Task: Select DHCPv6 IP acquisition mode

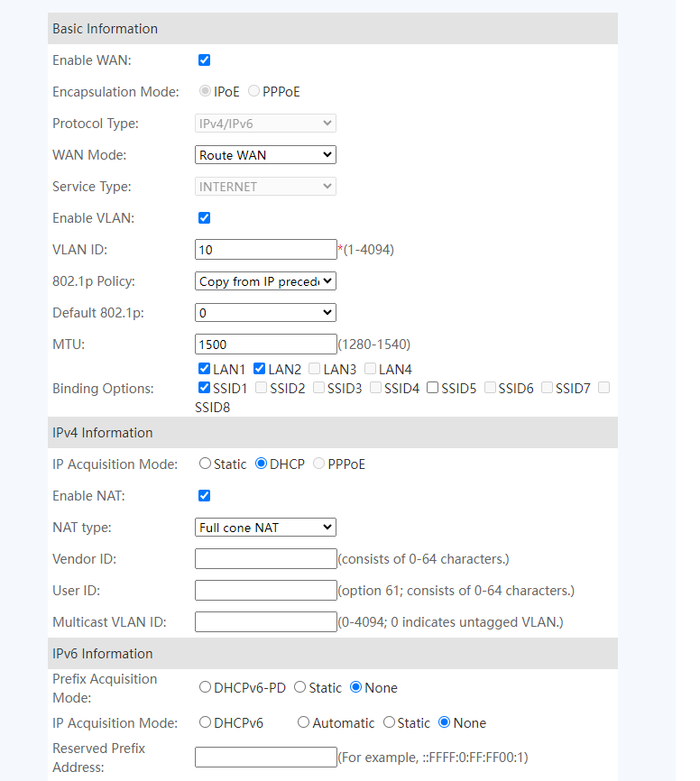Action: point(205,722)
